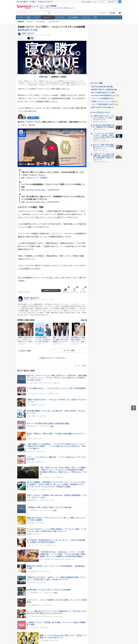
Task: Select the エキスパート navigation tab
Action: coord(48,17)
